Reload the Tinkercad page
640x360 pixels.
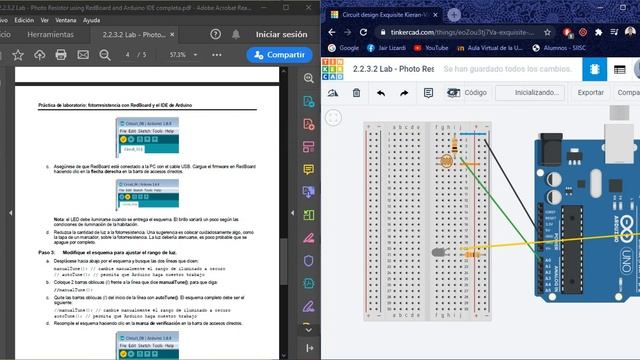coord(363,32)
